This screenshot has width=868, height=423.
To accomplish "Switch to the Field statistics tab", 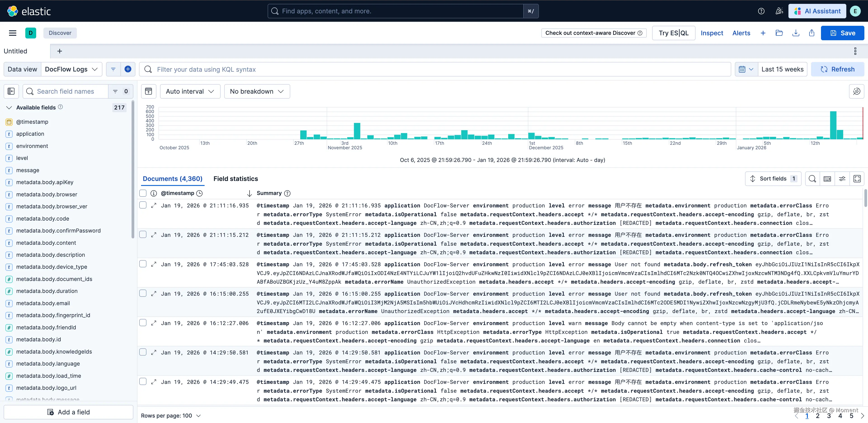I will coord(236,179).
